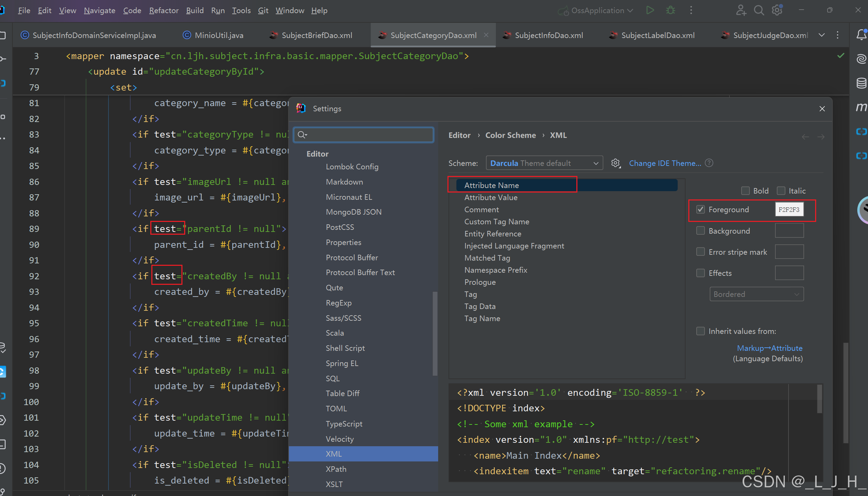
Task: Show hidden editor tabs chevron
Action: pos(822,35)
